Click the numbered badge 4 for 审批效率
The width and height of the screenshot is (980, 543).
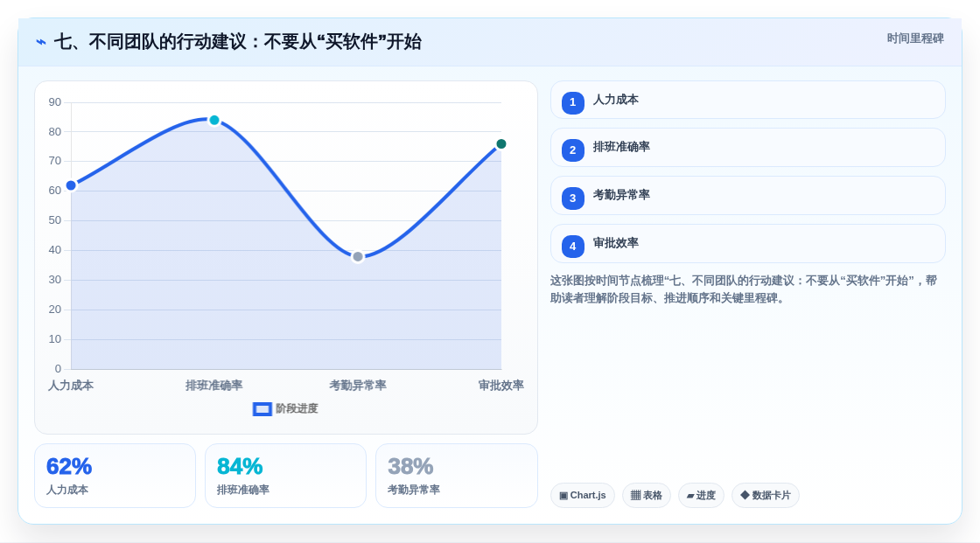point(572,247)
